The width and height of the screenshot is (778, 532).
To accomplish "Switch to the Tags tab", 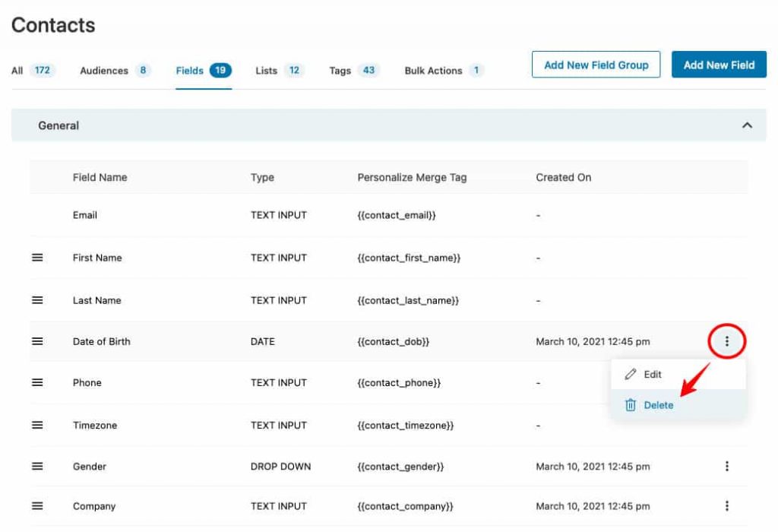I will 354,71.
